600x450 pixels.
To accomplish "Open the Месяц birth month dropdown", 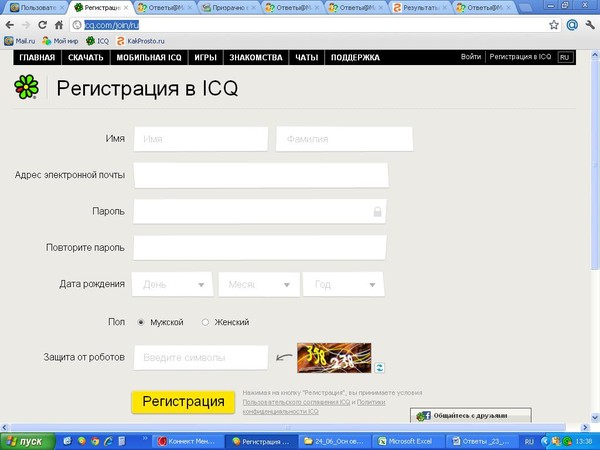I will [x=259, y=284].
